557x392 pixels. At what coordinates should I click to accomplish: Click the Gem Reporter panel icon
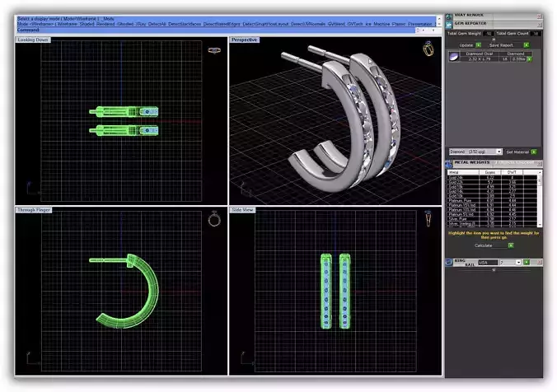click(449, 25)
